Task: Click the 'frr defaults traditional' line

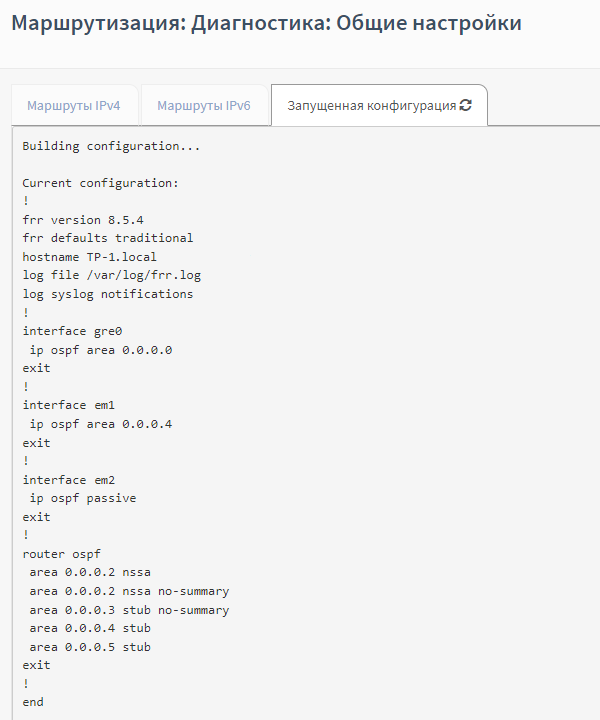Action: tap(108, 238)
